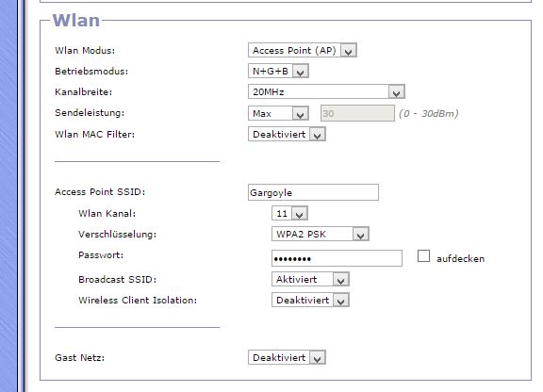
Task: Open the Verschlüsselung WPA2 PSK dropdown
Action: click(321, 234)
